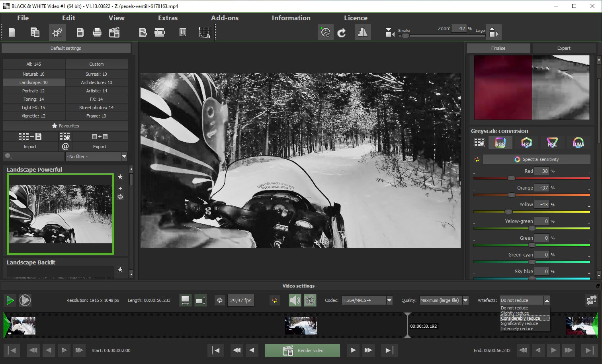Select the HSV greyscale conversion mode icon
This screenshot has height=364, width=602.
click(x=526, y=143)
